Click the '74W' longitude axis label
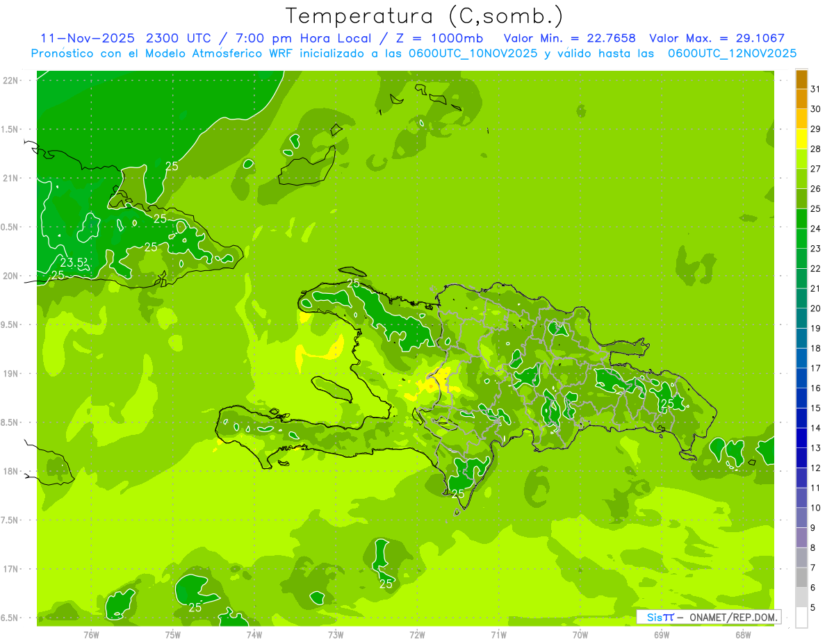Screen dimensions: 834x644 (254, 635)
